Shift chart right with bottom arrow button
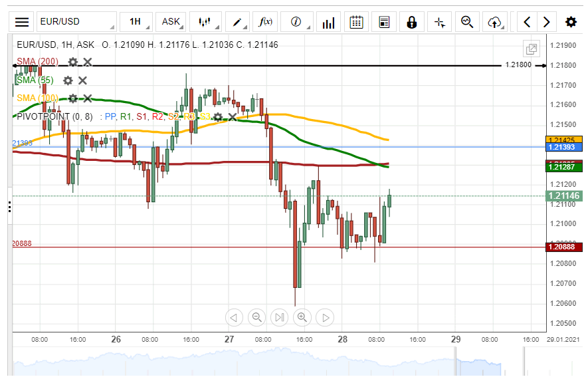Viewport: 588px width, 383px height. pos(325,318)
